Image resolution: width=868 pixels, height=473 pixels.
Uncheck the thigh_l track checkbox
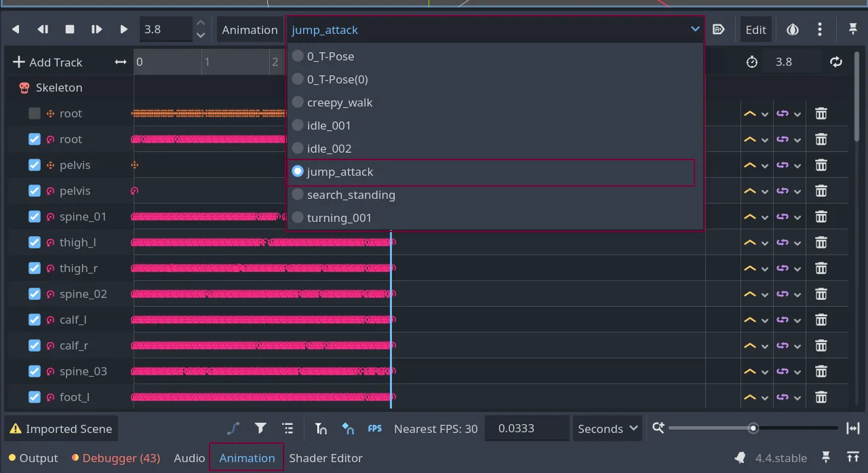[35, 242]
